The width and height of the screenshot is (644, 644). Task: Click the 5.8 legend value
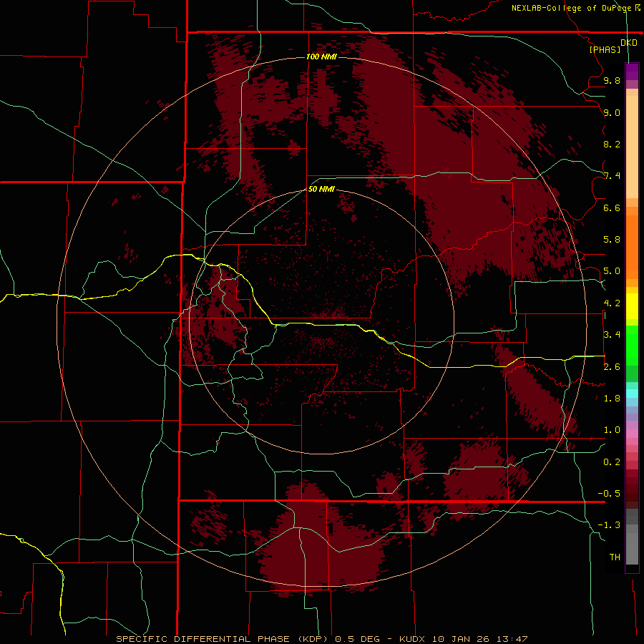click(x=612, y=240)
